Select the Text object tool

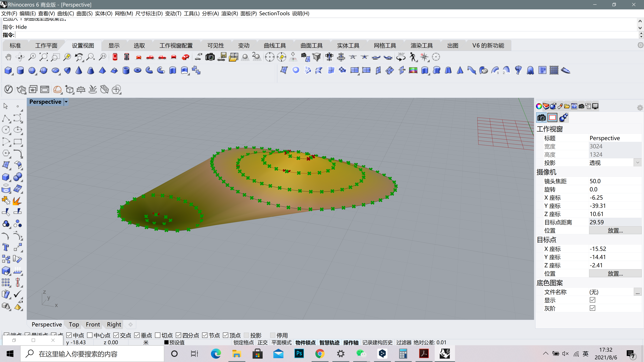[x=6, y=247]
